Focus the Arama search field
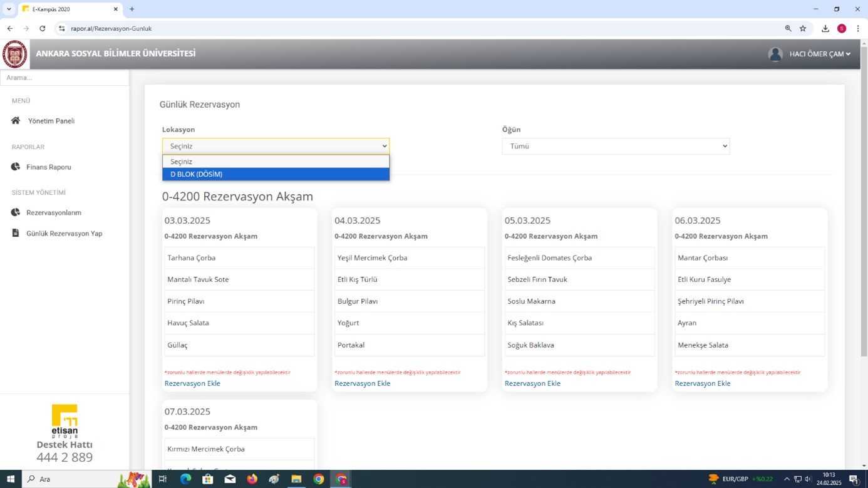Screen dimensions: 868x488 pyautogui.click(x=65, y=78)
